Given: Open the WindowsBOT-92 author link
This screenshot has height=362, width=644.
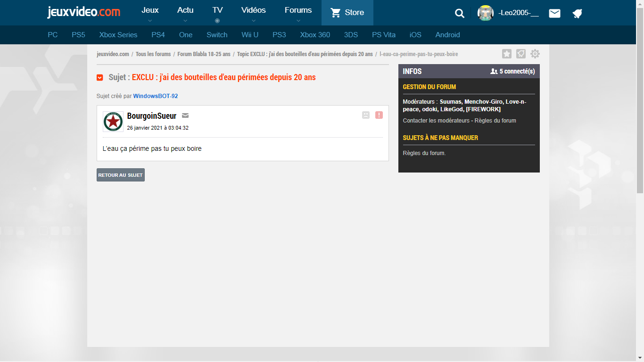Looking at the screenshot, I should (156, 96).
